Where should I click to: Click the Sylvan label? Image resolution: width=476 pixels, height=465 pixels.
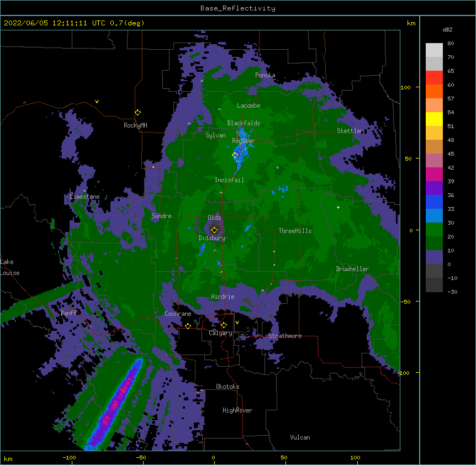tap(215, 135)
